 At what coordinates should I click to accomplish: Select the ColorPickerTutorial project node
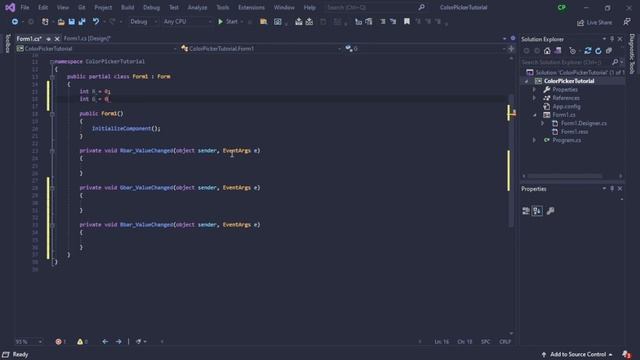pyautogui.click(x=569, y=81)
